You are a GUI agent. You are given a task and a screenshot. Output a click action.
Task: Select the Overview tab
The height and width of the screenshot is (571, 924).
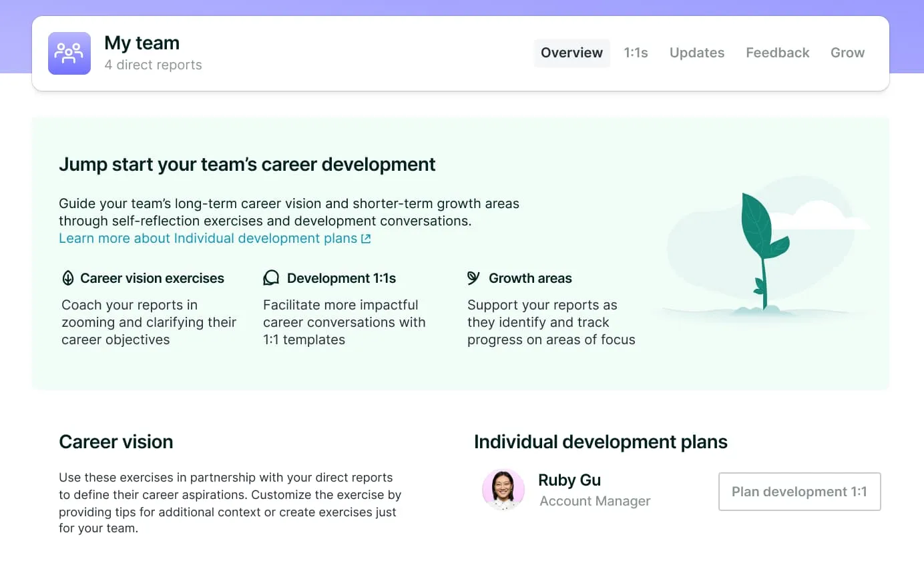pyautogui.click(x=571, y=53)
